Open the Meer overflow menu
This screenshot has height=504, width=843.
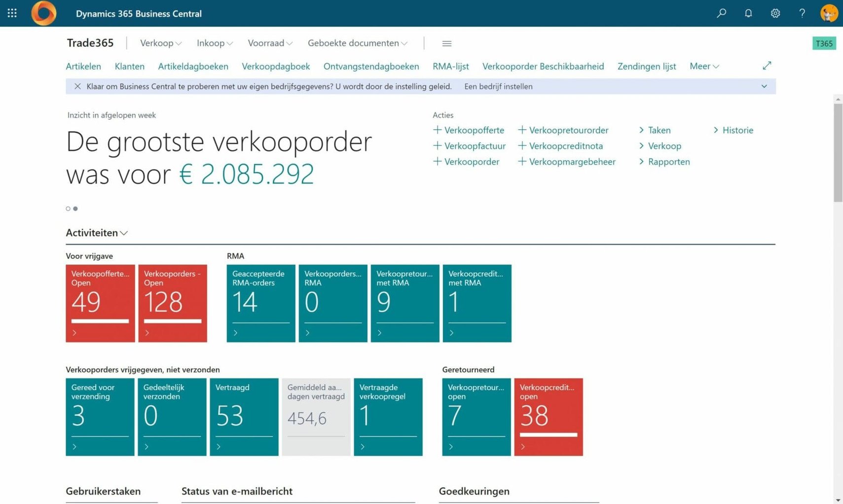704,66
